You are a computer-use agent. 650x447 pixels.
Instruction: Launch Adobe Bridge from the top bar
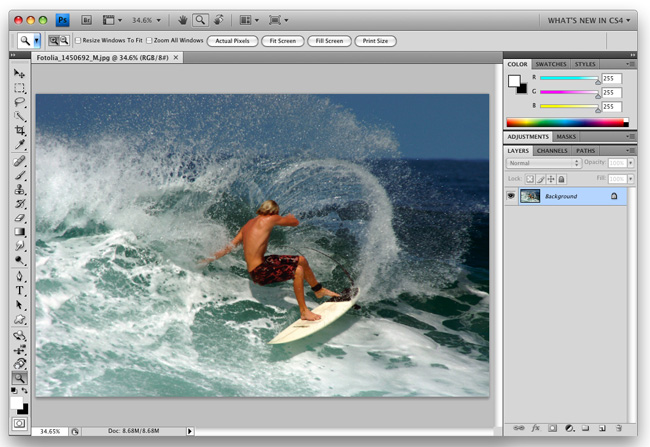[x=87, y=19]
